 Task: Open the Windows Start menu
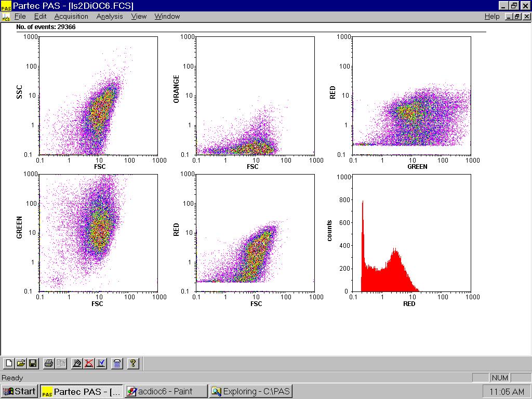pos(20,391)
